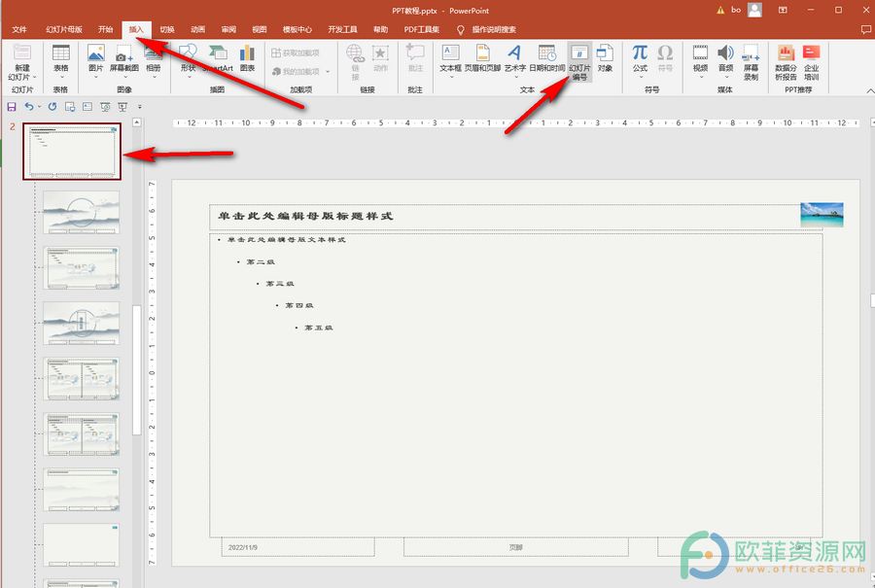Click the thumbnail pane vertical scrollbar thumb

(x=137, y=369)
